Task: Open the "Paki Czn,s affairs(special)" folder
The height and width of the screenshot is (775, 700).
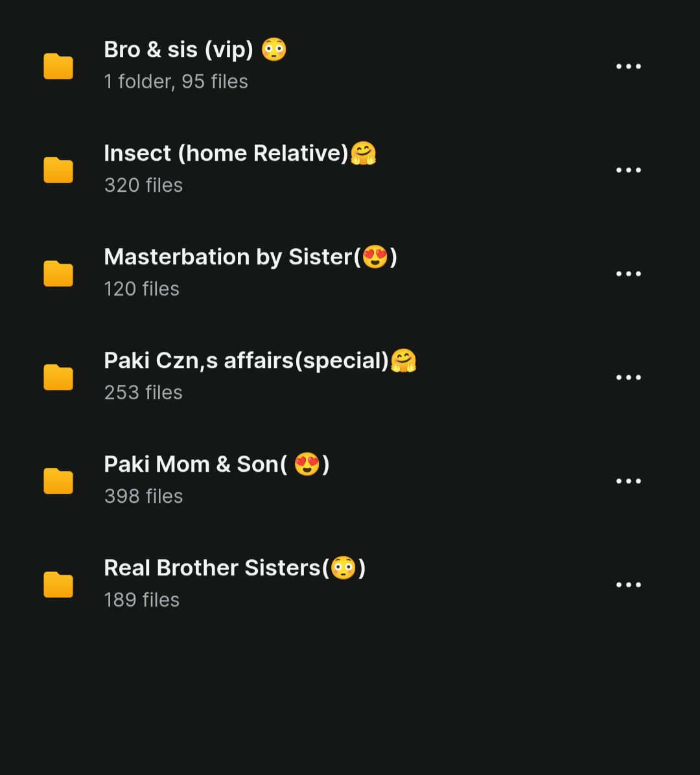Action: [259, 361]
